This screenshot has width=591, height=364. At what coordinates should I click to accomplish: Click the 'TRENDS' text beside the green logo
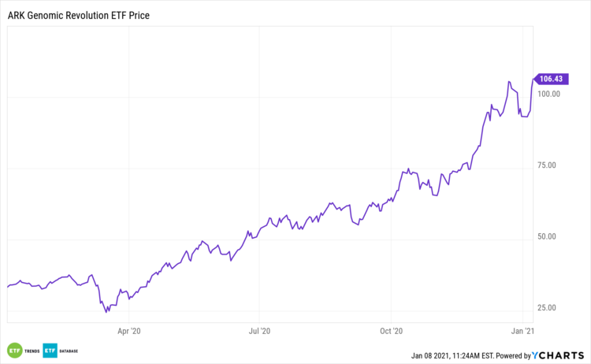pos(32,350)
